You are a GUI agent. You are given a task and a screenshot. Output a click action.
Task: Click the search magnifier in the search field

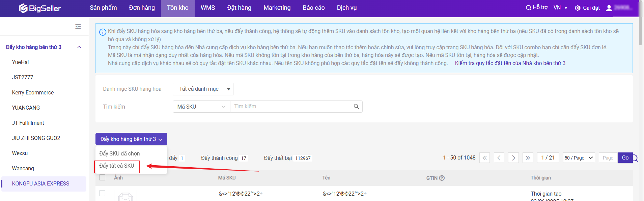[x=356, y=107]
